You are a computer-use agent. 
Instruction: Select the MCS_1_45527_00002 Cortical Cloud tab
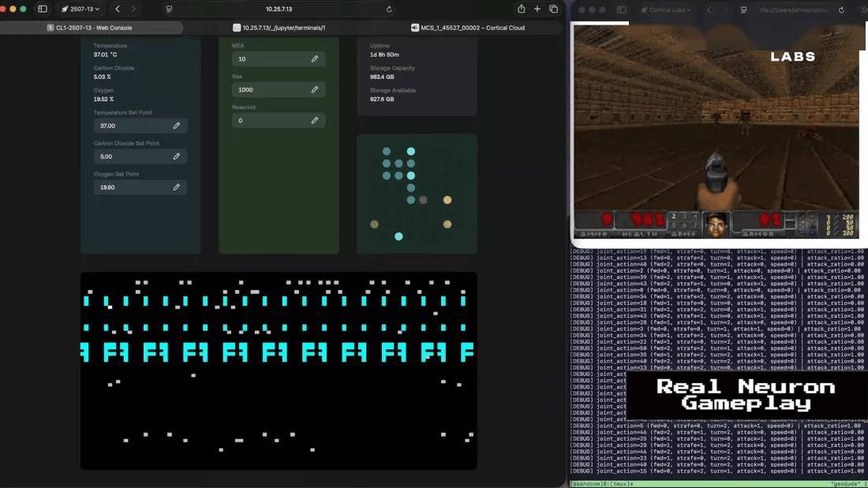(x=467, y=28)
